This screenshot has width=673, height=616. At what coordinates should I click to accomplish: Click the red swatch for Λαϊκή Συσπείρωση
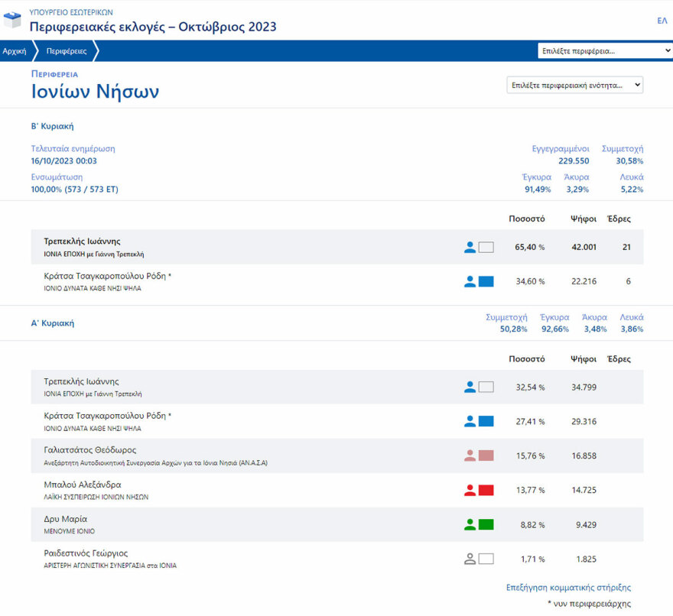pyautogui.click(x=486, y=490)
